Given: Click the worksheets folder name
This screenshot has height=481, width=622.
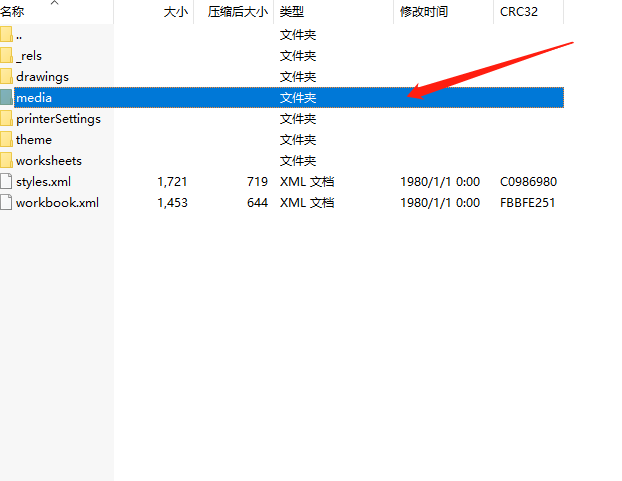Looking at the screenshot, I should (49, 161).
